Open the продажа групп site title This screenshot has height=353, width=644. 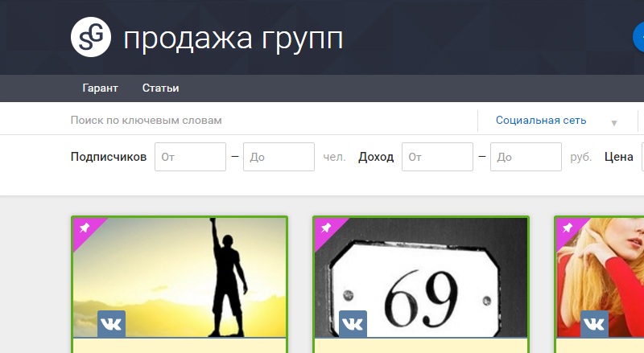pos(233,39)
